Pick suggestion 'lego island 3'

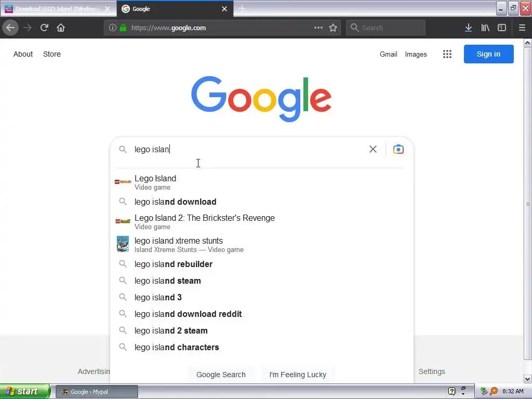tap(262, 297)
